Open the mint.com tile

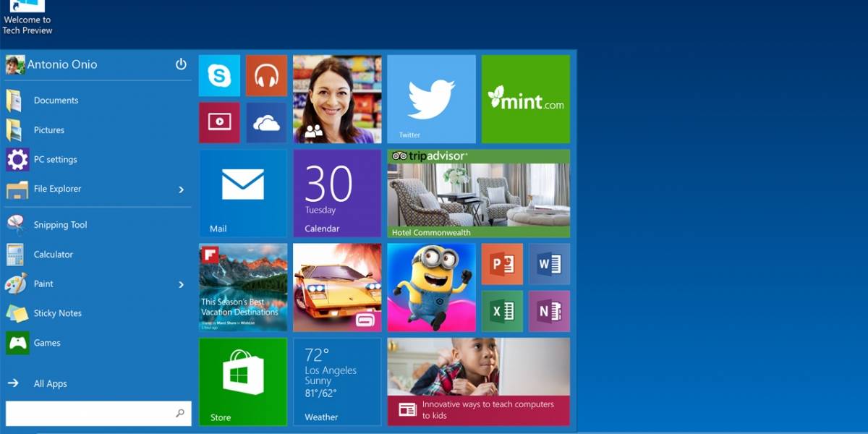tap(526, 99)
